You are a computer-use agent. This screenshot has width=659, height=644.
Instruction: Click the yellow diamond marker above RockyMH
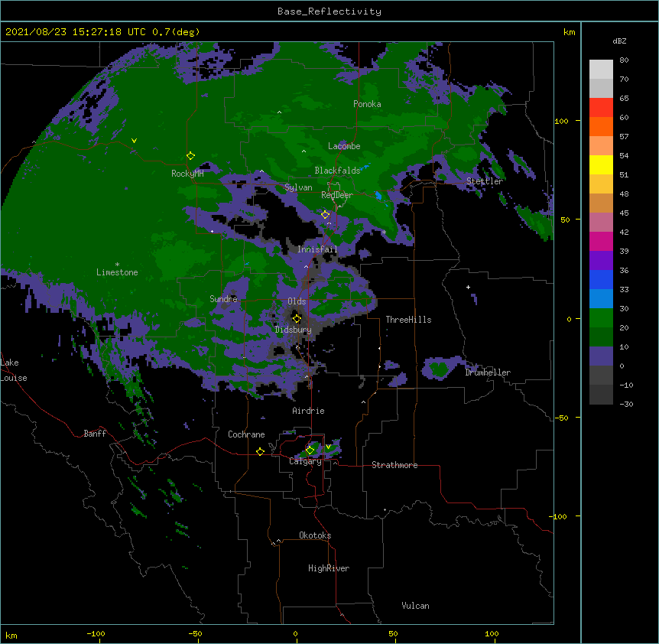tap(190, 156)
